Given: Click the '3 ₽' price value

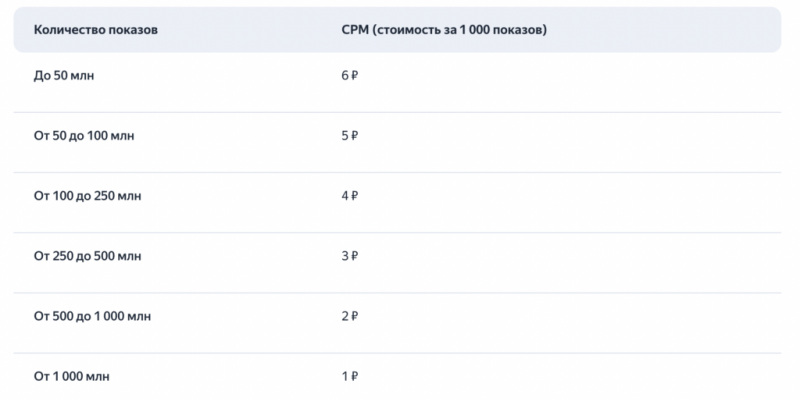Looking at the screenshot, I should (x=349, y=257).
